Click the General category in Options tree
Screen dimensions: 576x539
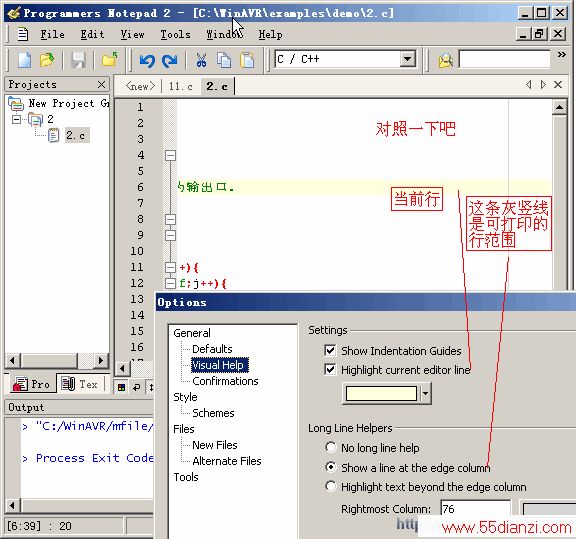tap(192, 333)
